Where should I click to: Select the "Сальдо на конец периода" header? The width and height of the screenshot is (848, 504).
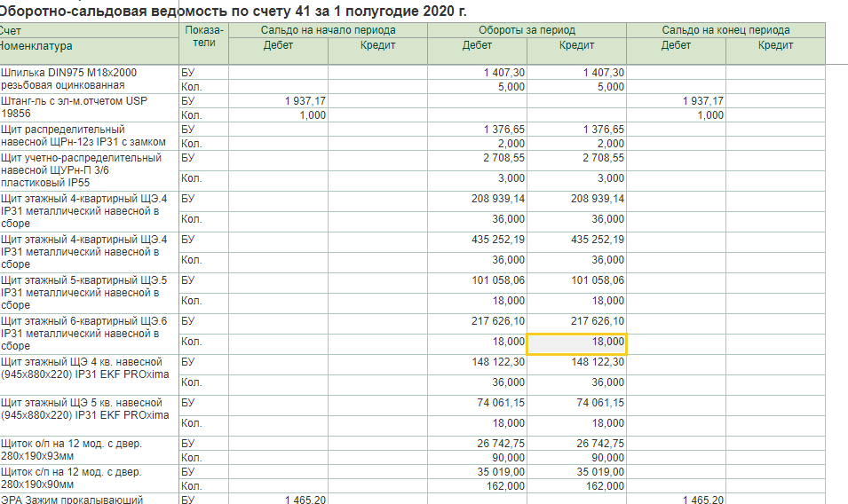(725, 30)
